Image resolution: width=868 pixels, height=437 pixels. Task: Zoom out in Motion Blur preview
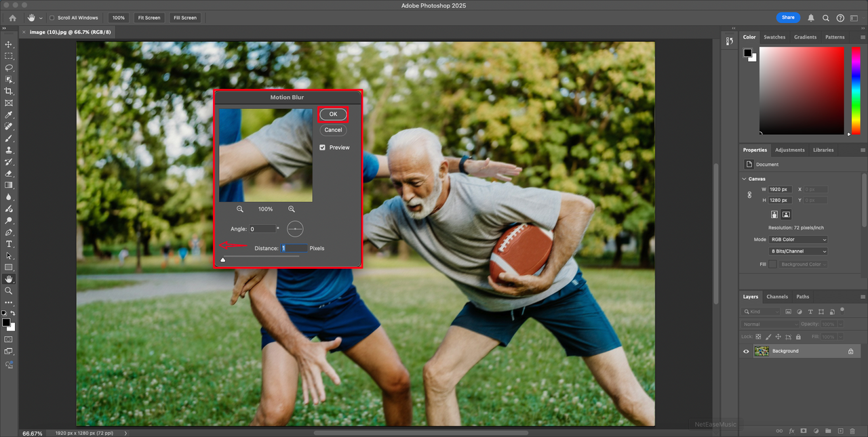click(240, 209)
